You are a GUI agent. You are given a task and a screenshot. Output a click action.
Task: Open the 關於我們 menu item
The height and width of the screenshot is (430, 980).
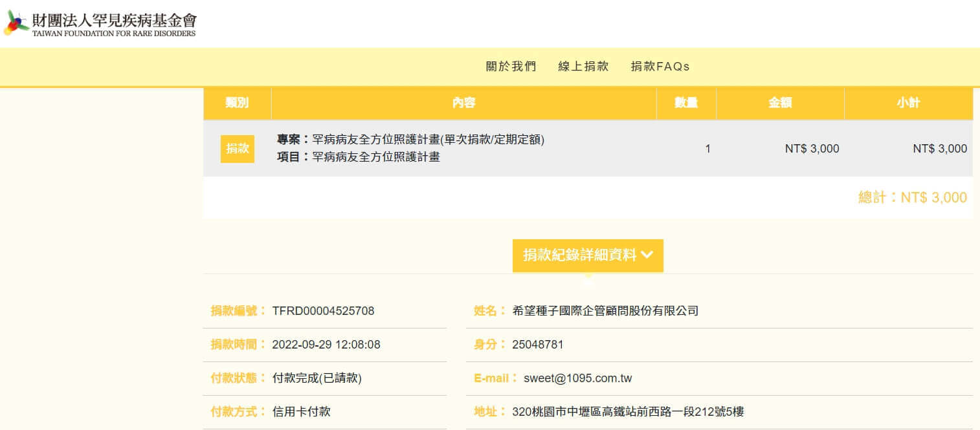[511, 67]
